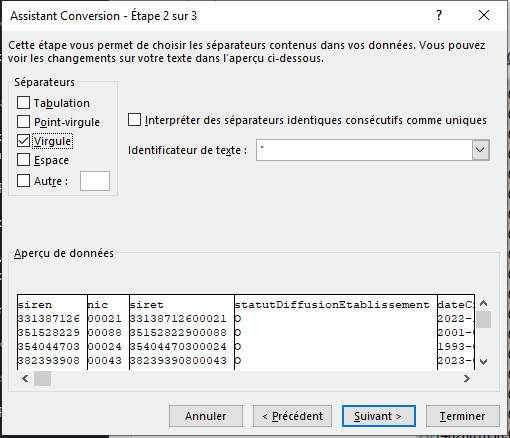
Task: Click the Annuler button
Action: pos(206,416)
